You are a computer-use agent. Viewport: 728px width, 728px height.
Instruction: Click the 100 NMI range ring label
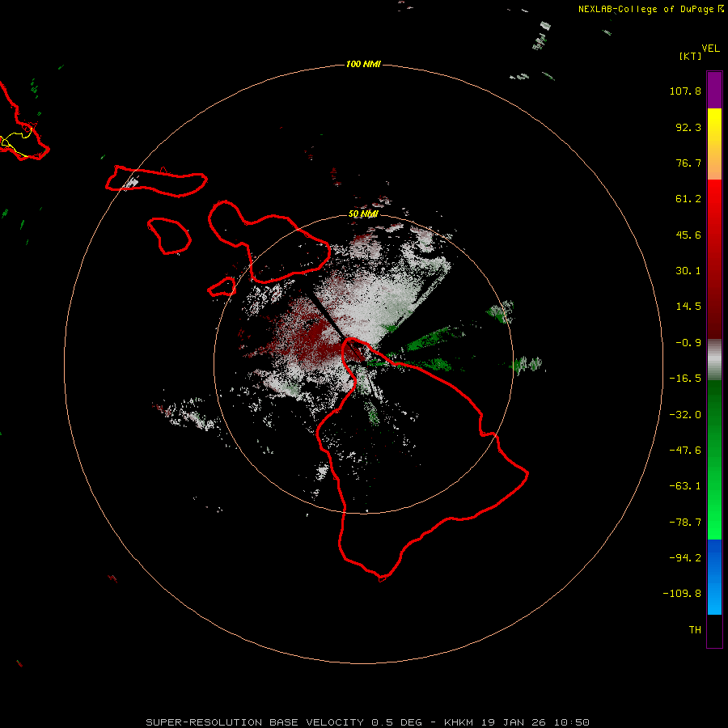click(363, 64)
